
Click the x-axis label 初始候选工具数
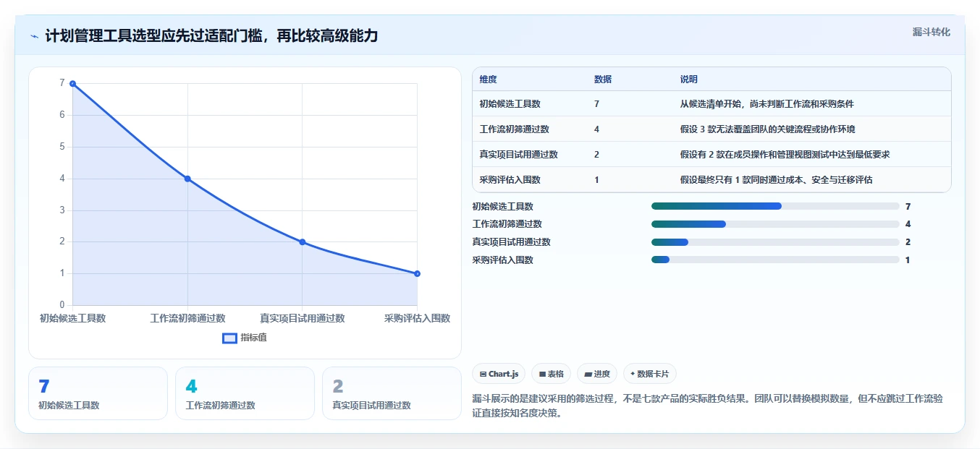click(x=72, y=318)
